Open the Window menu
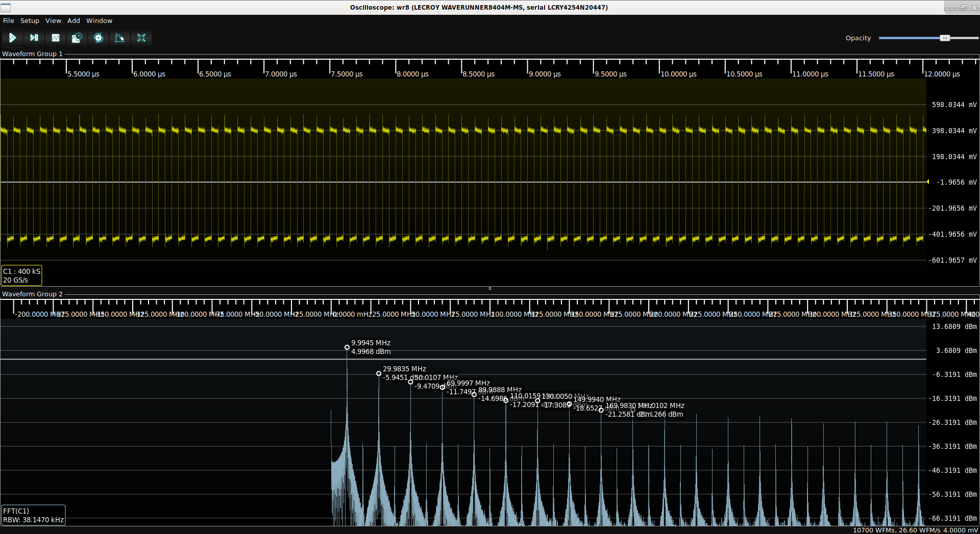Viewport: 980px width, 534px height. pos(99,21)
